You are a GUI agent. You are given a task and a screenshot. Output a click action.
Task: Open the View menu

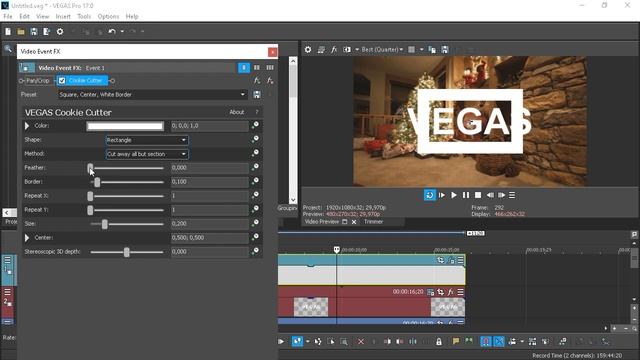42,16
